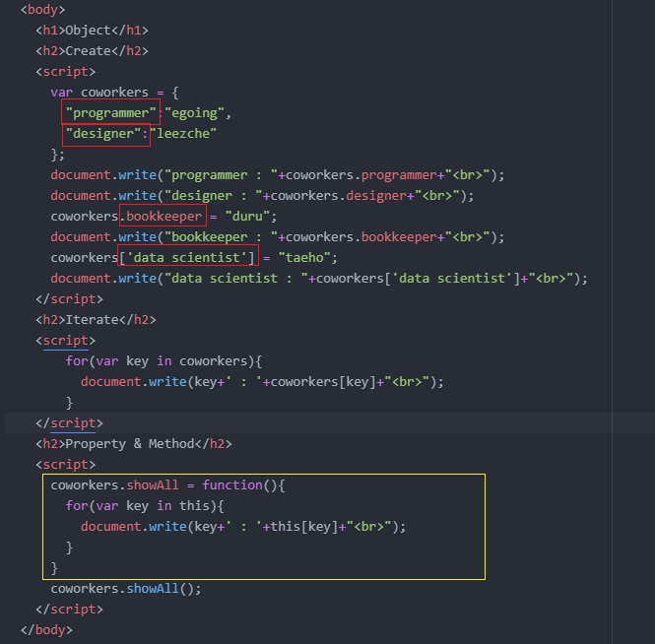Click the for keyword in for(var key in coworkers)
The height and width of the screenshot is (644, 655).
[x=77, y=361]
